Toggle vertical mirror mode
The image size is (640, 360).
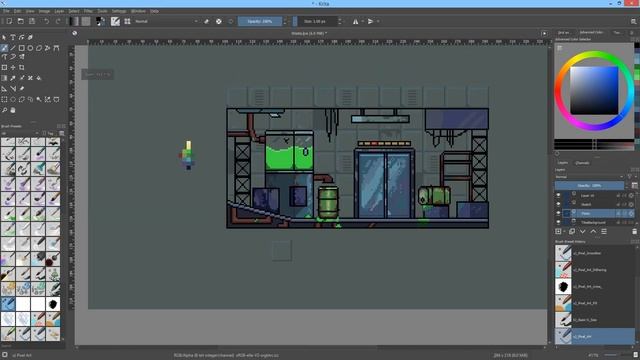tap(370, 21)
